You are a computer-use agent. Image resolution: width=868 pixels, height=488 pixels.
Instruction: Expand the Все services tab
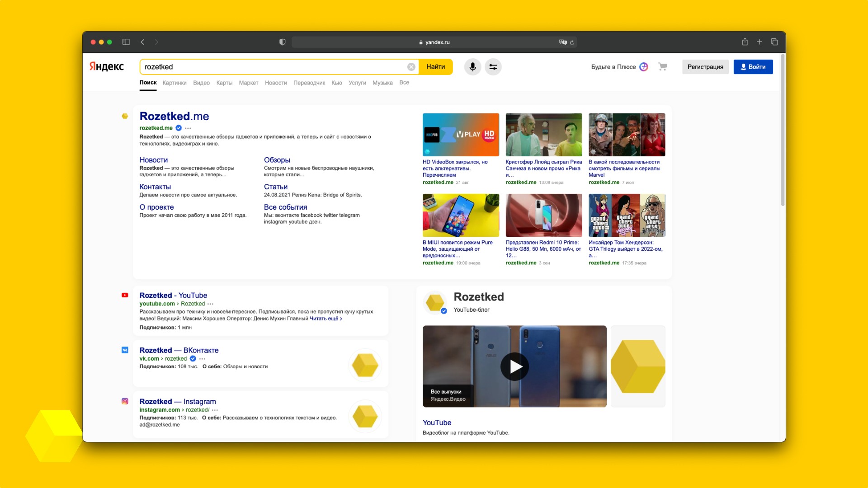[x=404, y=83]
